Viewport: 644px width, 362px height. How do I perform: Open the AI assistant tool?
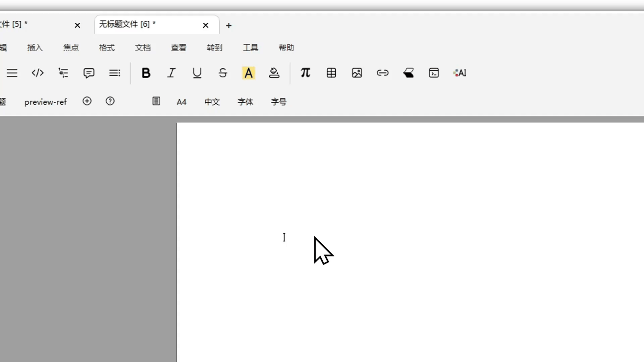tap(460, 73)
